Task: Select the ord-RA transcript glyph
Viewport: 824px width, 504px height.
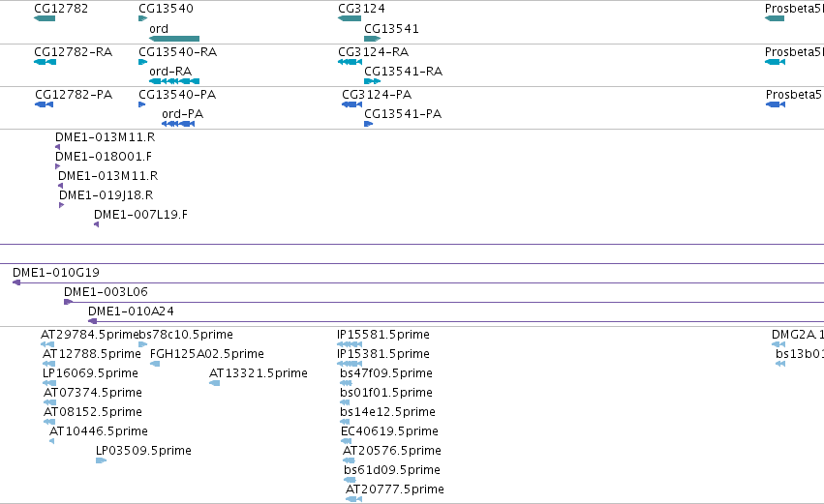Action: (174, 81)
